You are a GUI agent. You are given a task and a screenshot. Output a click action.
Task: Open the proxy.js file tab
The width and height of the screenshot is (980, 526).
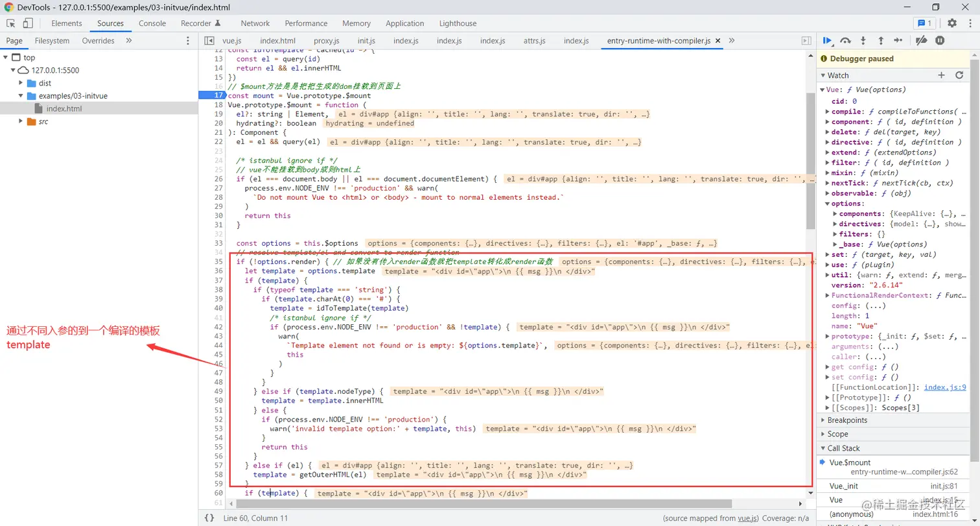pos(326,40)
